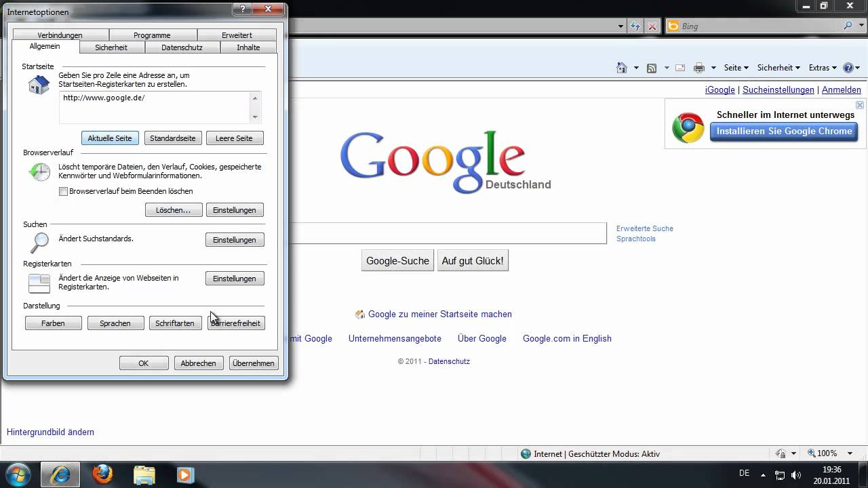Show hidden tray icons arrow
The width and height of the screenshot is (868, 488).
[x=763, y=475]
